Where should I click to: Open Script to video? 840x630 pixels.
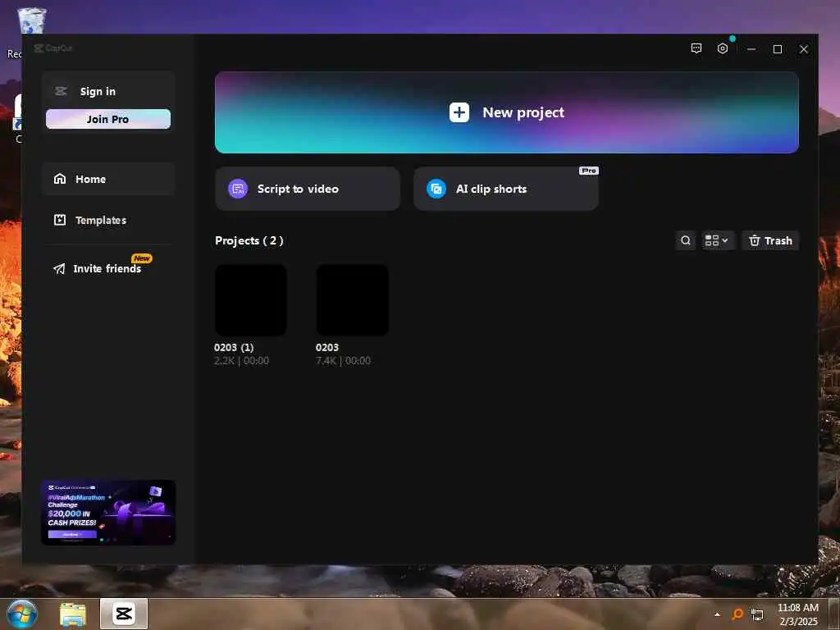pos(308,189)
